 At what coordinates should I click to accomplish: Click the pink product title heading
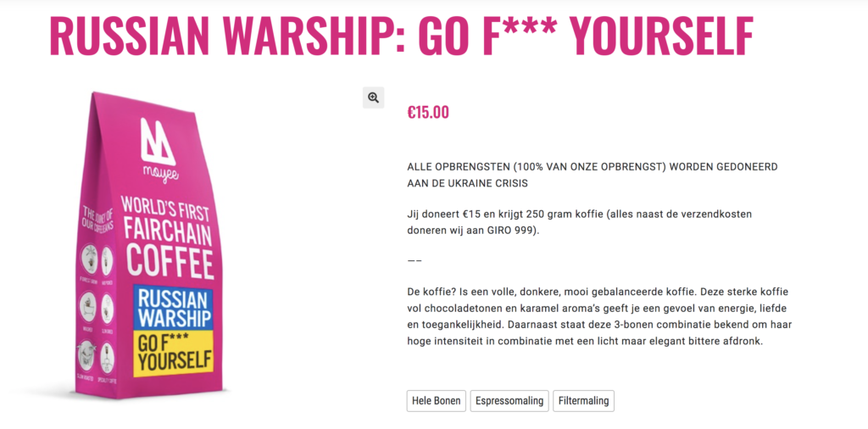(x=401, y=36)
